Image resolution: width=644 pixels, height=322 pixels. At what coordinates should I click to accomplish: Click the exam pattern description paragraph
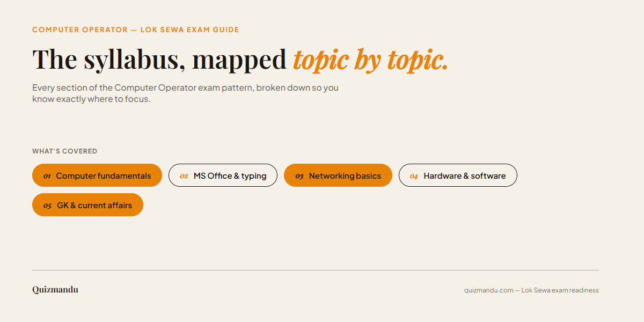(185, 93)
